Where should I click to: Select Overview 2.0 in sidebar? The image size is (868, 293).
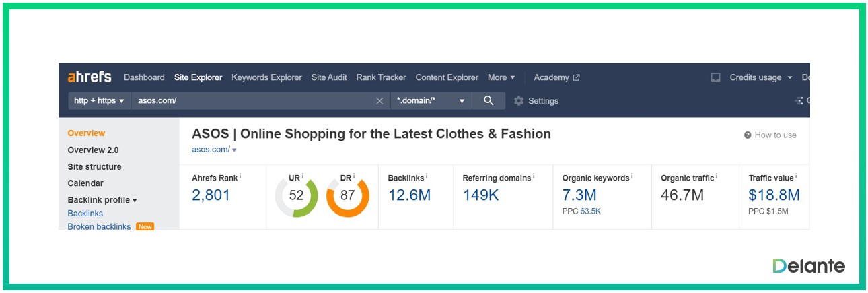93,150
